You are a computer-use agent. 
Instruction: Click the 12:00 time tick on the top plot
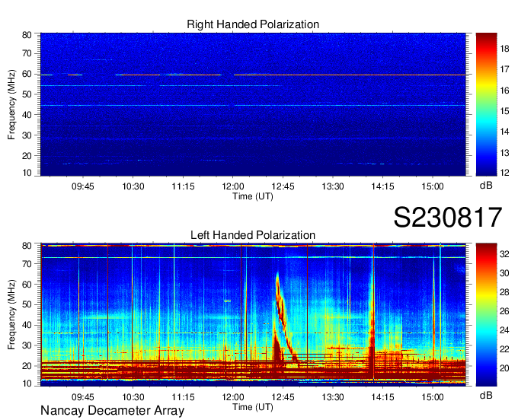[232, 186]
